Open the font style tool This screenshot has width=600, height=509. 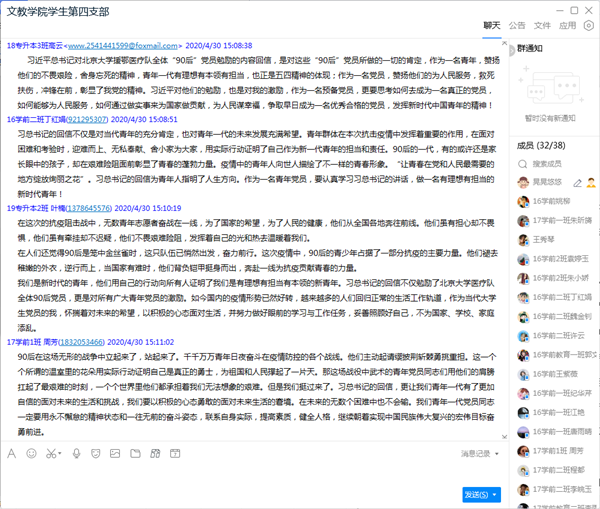pyautogui.click(x=12, y=454)
